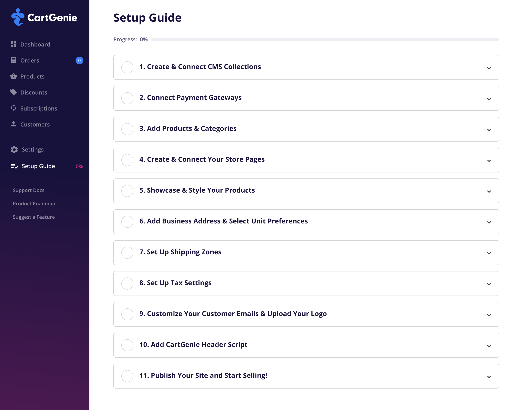
Task: Expand Publish Your Site chevron
Action: coord(489,377)
